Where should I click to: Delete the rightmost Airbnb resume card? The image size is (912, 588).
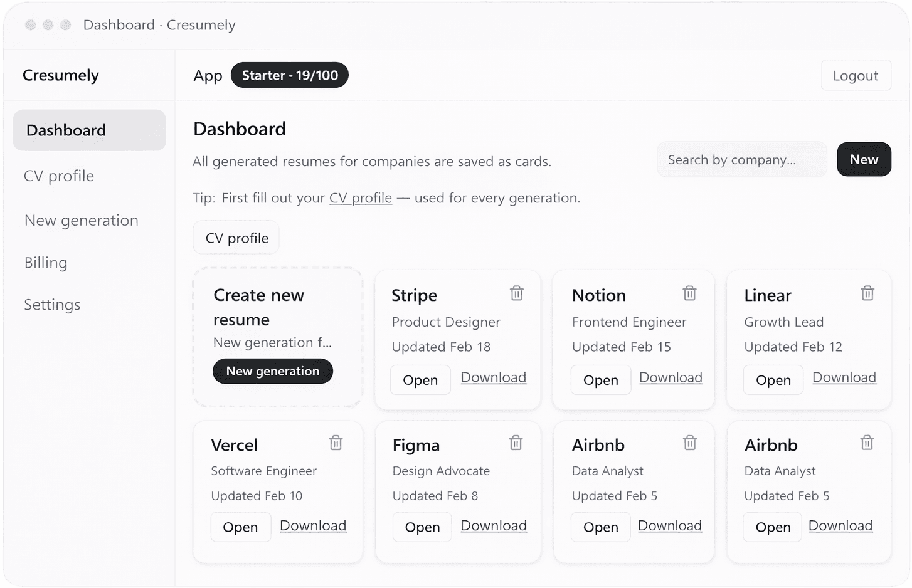(867, 443)
